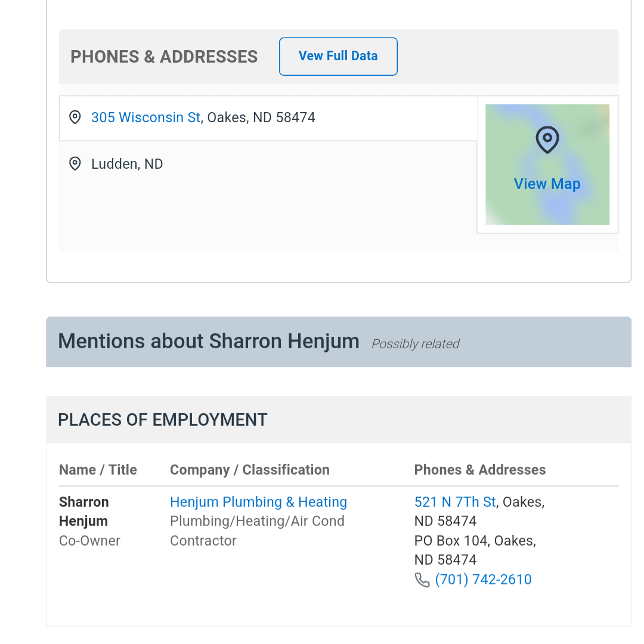Open the 305 Wisconsin St address link

pyautogui.click(x=145, y=117)
